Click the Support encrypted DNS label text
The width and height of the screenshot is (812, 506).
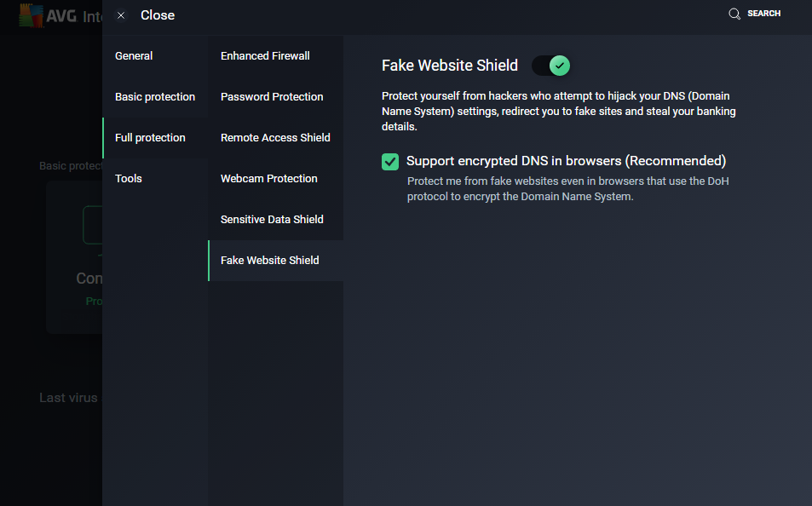566,161
